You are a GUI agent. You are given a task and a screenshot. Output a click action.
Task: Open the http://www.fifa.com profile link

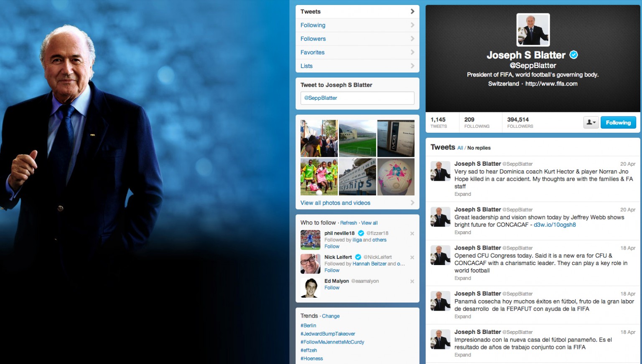[551, 84]
